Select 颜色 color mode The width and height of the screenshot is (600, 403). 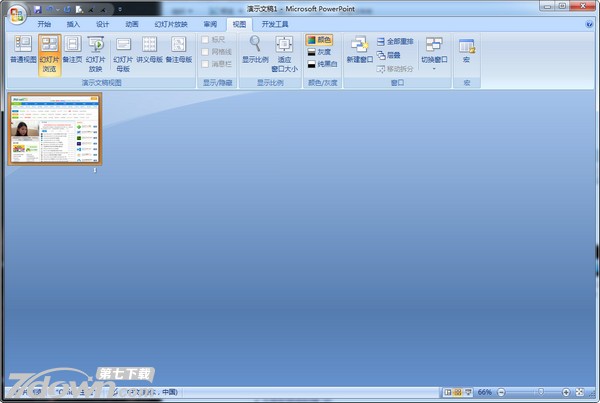(x=320, y=40)
